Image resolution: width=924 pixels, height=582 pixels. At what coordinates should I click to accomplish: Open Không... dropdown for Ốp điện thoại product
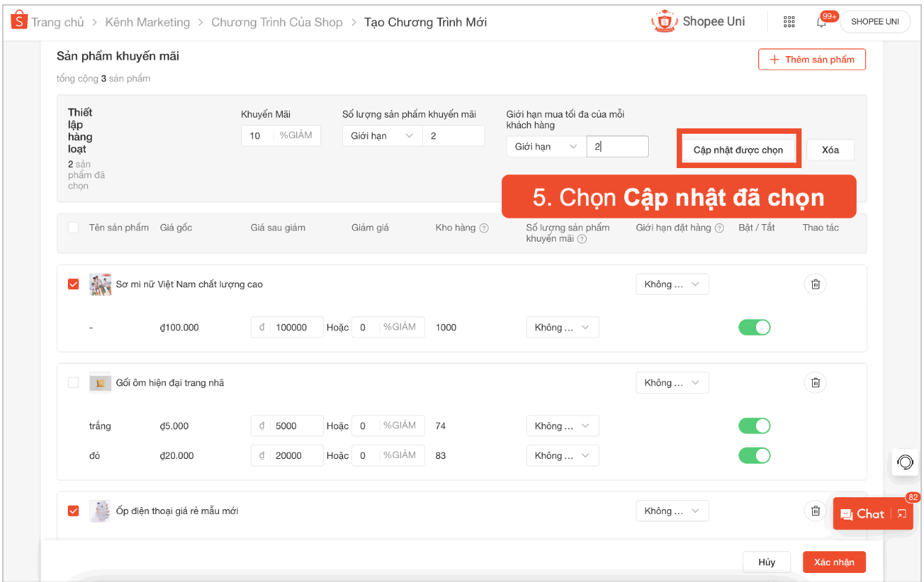[671, 511]
